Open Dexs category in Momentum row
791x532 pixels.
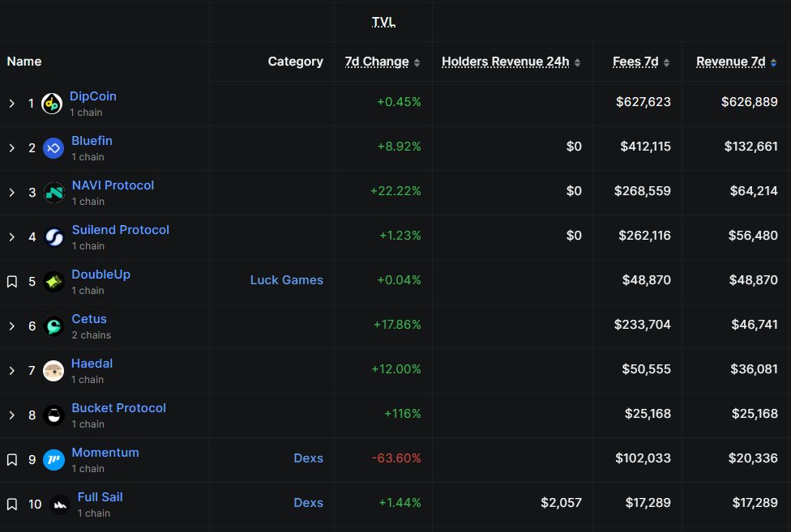[x=308, y=458]
